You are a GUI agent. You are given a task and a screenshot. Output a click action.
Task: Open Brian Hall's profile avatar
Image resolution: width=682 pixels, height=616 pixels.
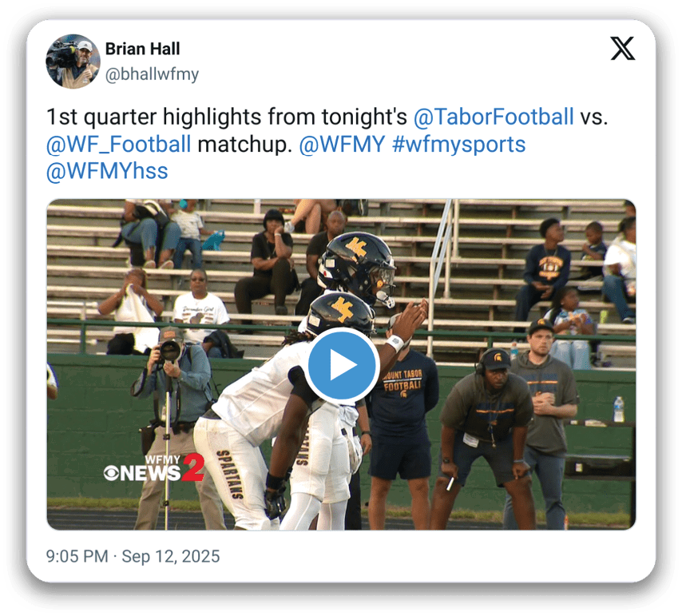tap(73, 62)
